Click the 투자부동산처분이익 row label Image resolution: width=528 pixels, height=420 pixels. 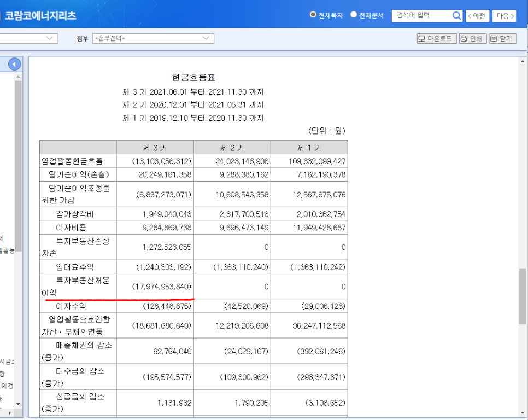click(76, 286)
